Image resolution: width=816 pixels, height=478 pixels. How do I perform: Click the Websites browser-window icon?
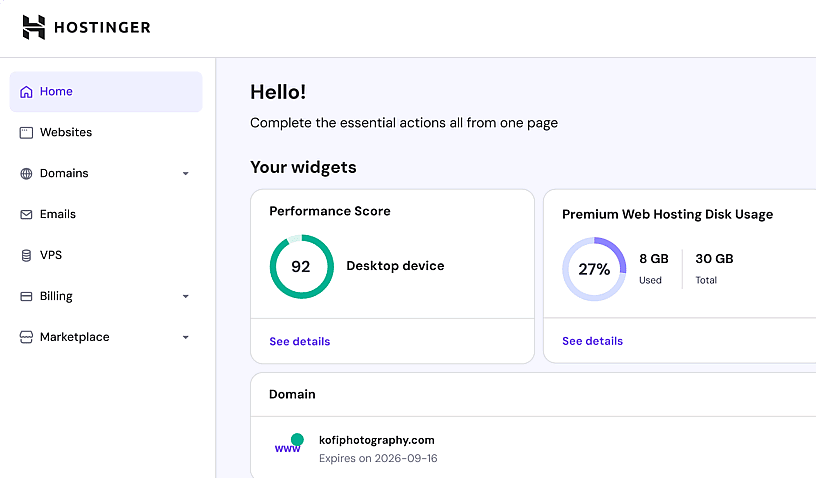click(26, 133)
